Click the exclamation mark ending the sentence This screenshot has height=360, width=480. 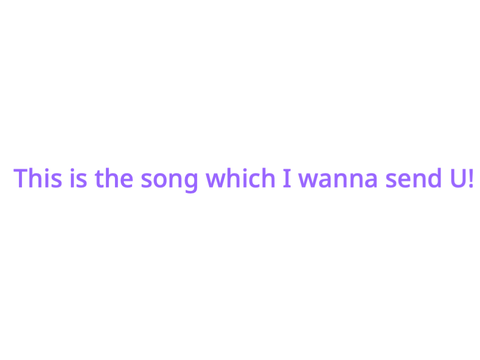point(470,178)
